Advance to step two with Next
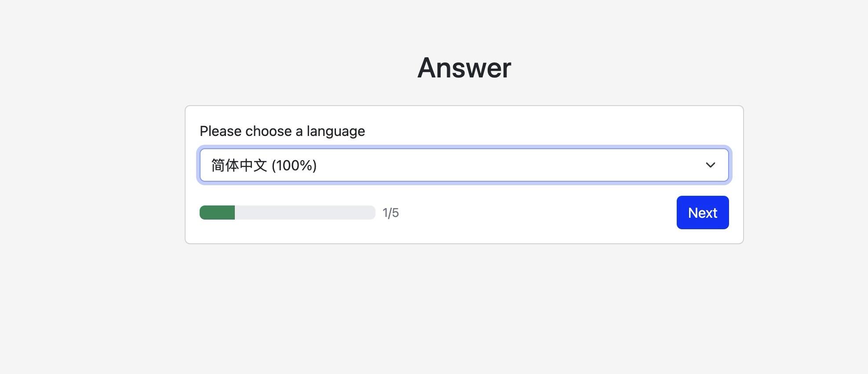The height and width of the screenshot is (374, 868). click(x=702, y=213)
